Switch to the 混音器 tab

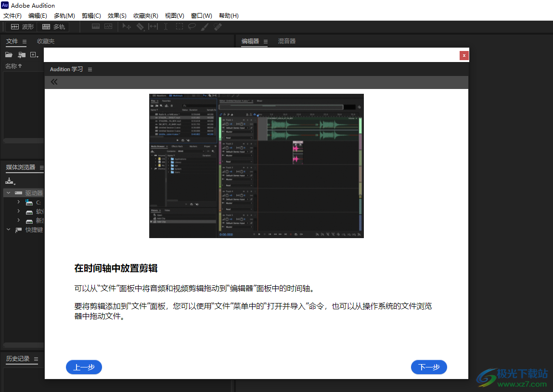click(x=287, y=41)
